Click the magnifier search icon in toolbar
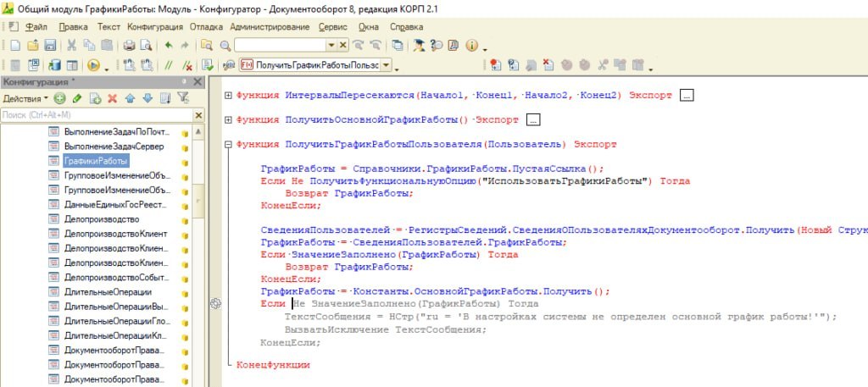Viewport: 868px width, 387px height. (225, 46)
